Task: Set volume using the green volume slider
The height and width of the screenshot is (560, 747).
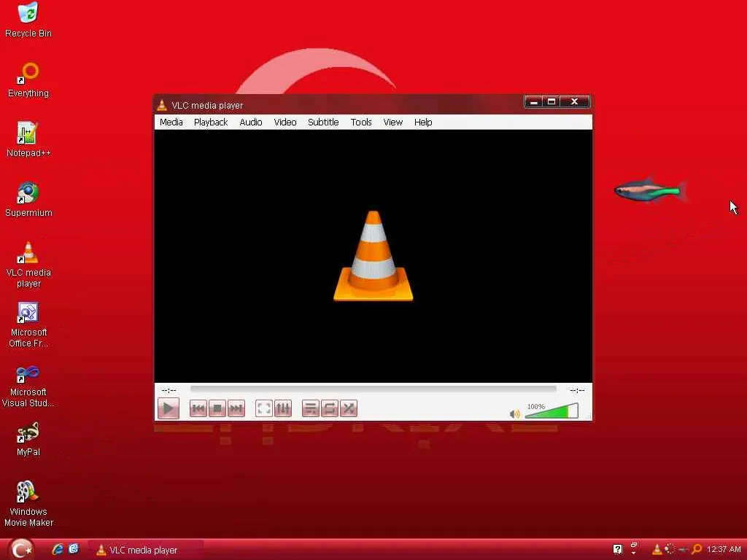Action: [x=551, y=411]
